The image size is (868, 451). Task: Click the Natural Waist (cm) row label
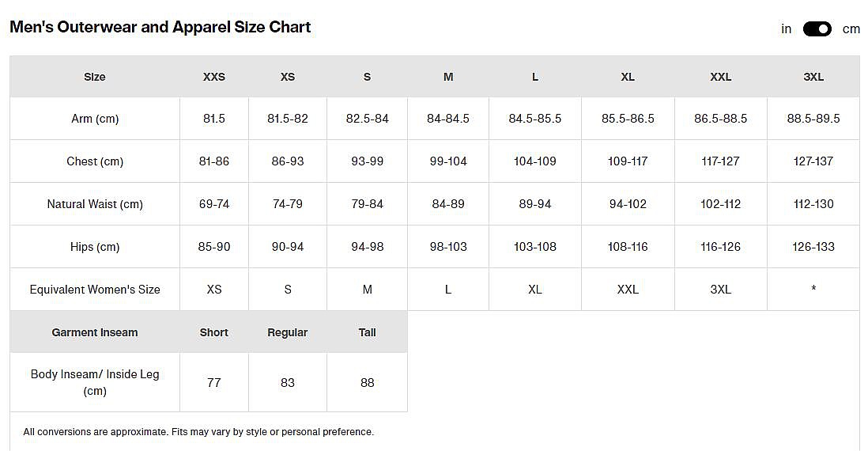click(95, 204)
